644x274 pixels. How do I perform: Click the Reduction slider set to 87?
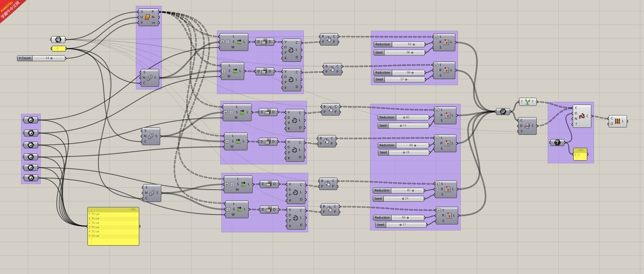click(x=399, y=190)
